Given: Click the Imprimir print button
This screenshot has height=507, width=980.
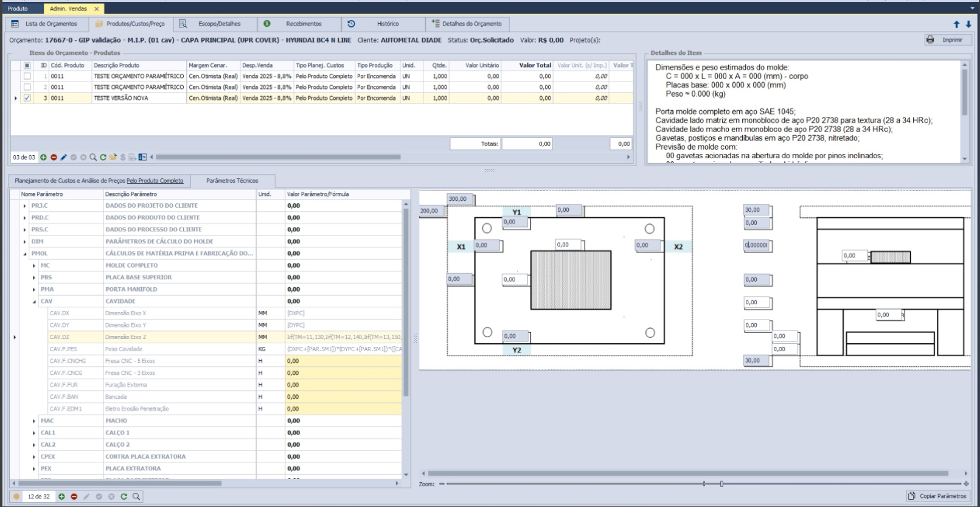Looking at the screenshot, I should 948,40.
